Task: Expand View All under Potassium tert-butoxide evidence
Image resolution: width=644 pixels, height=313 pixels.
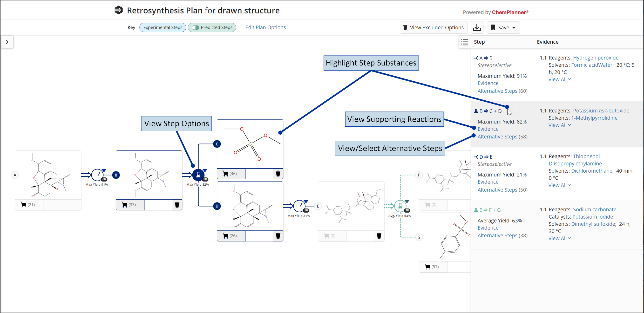Action: point(560,125)
